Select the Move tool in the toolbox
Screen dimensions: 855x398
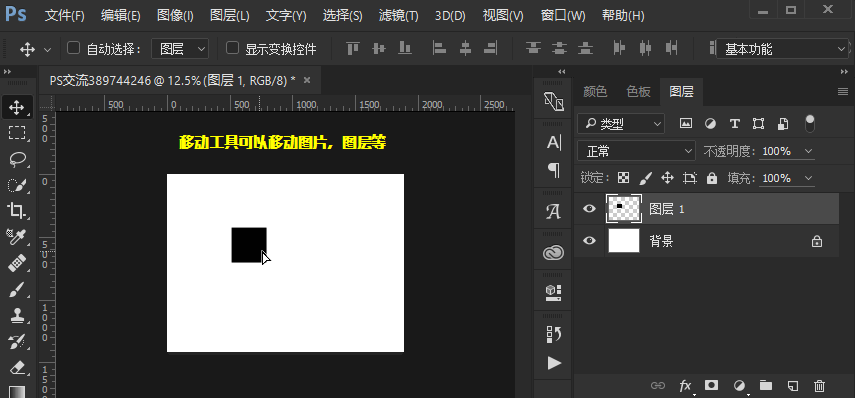tap(17, 107)
